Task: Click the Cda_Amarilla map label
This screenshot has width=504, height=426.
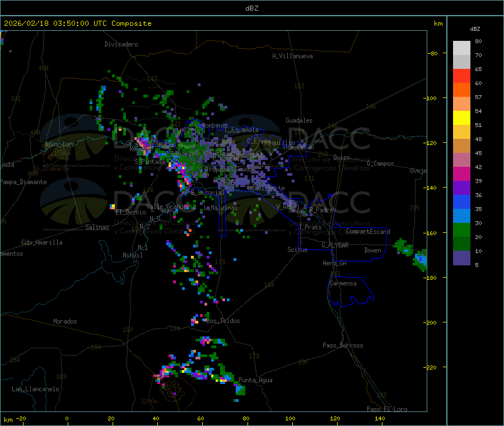Action: [42, 242]
